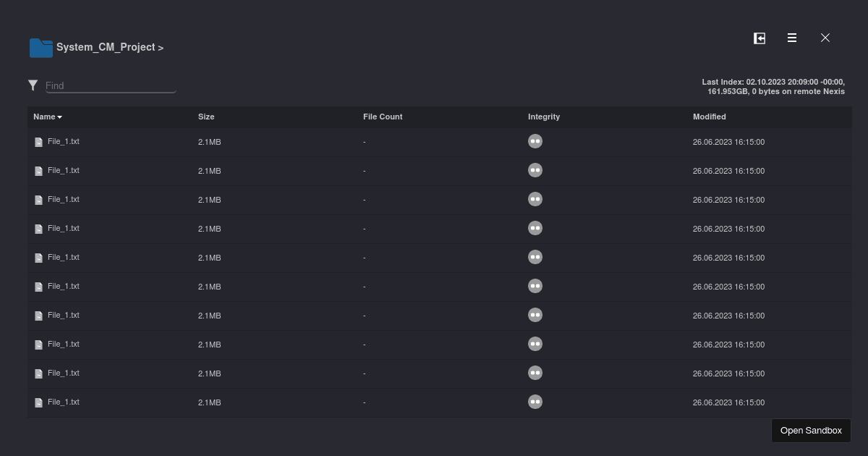Sort by the File Count column header
This screenshot has width=868, height=456.
tap(383, 117)
